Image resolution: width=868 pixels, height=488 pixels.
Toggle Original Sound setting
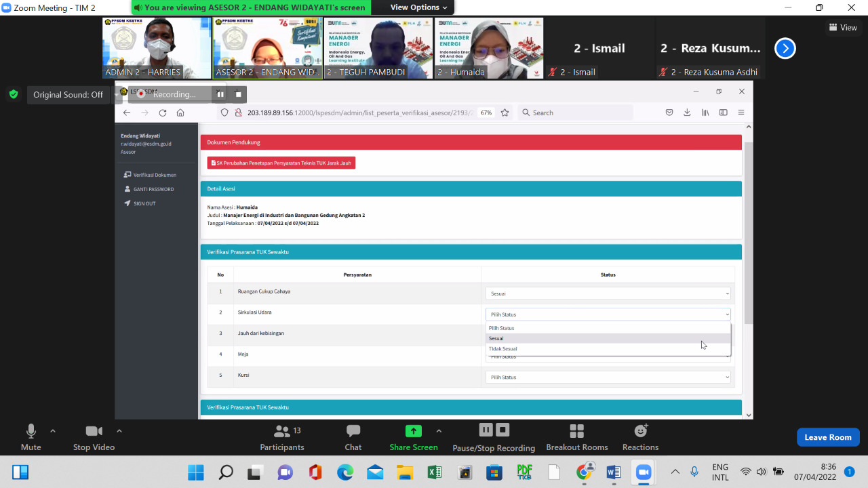68,95
